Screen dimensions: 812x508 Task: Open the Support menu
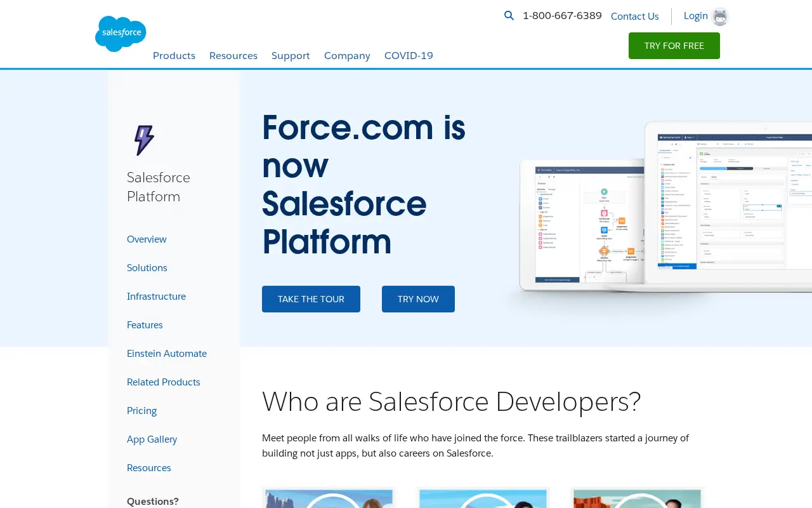[x=291, y=55]
